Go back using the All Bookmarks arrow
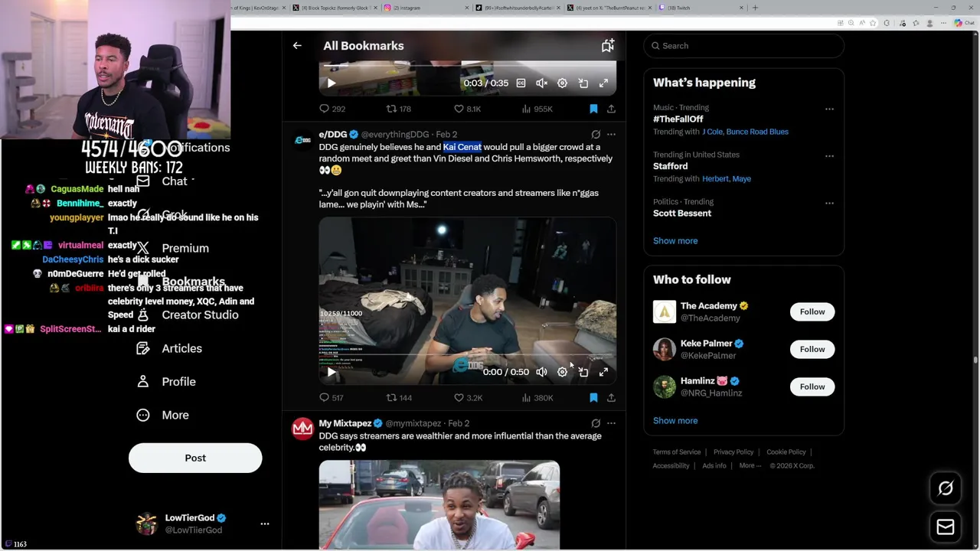 (297, 46)
